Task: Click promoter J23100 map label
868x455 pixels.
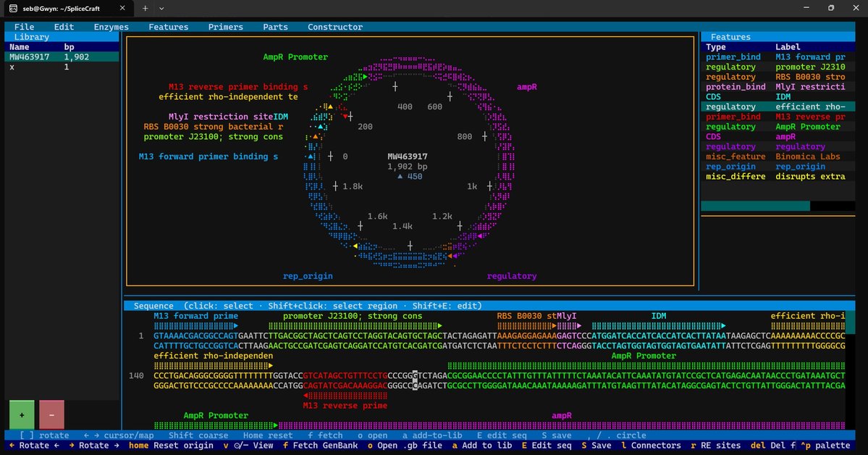Action: point(213,136)
